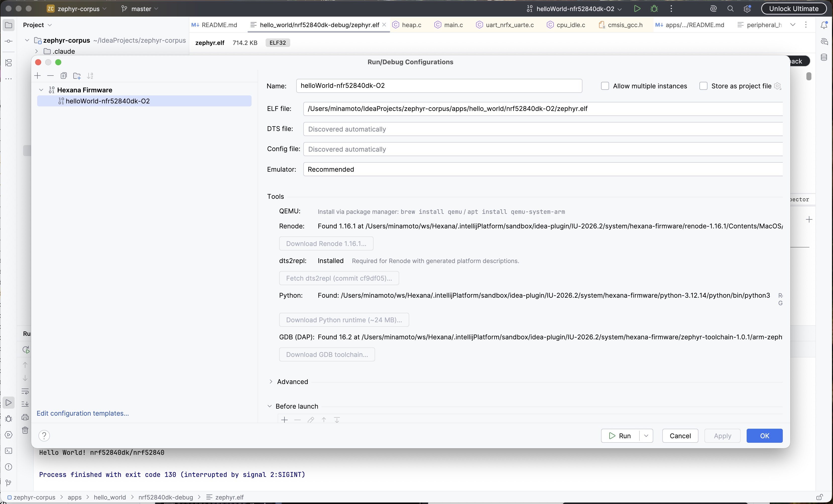Open the zephyr-corpus project dropdown

(77, 9)
